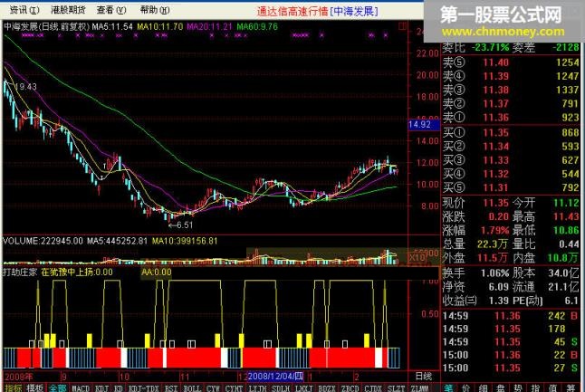
Task: Click the 今开 11.12 value
Action: (566, 203)
